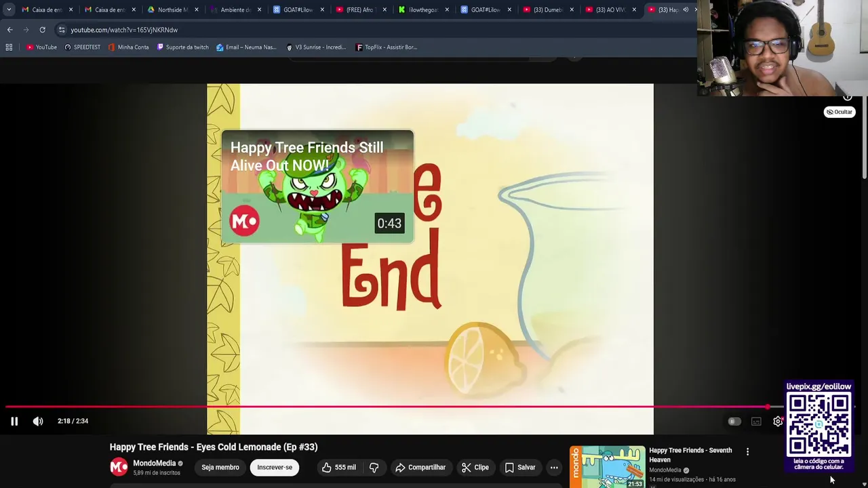The width and height of the screenshot is (868, 488).
Task: Click the site information icon in address bar
Action: [x=62, y=30]
